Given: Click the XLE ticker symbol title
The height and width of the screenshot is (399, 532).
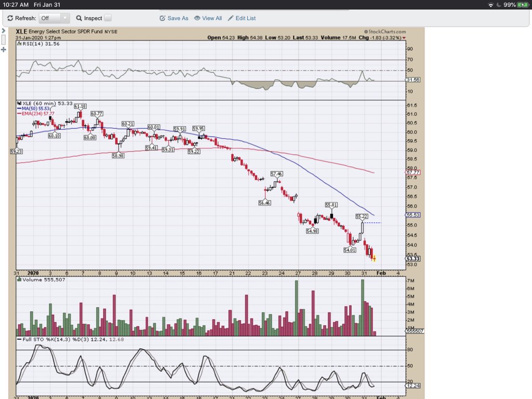Looking at the screenshot, I should tap(21, 32).
